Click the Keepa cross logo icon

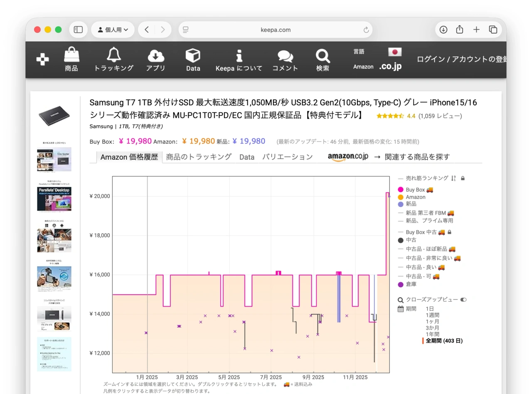(42, 59)
